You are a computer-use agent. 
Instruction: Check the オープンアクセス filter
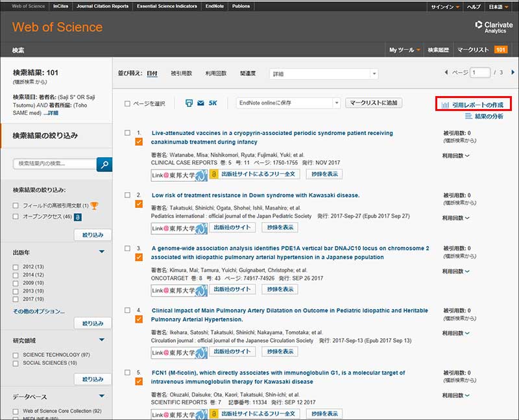[16, 217]
